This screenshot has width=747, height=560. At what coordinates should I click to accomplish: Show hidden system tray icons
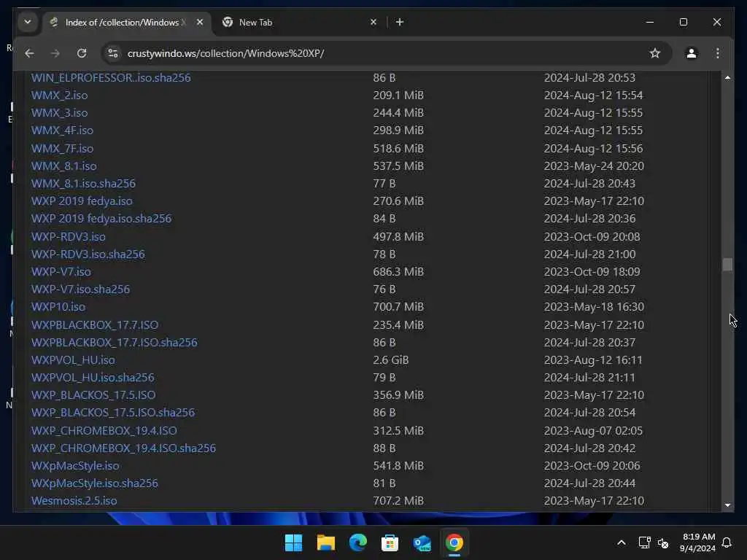pyautogui.click(x=622, y=542)
